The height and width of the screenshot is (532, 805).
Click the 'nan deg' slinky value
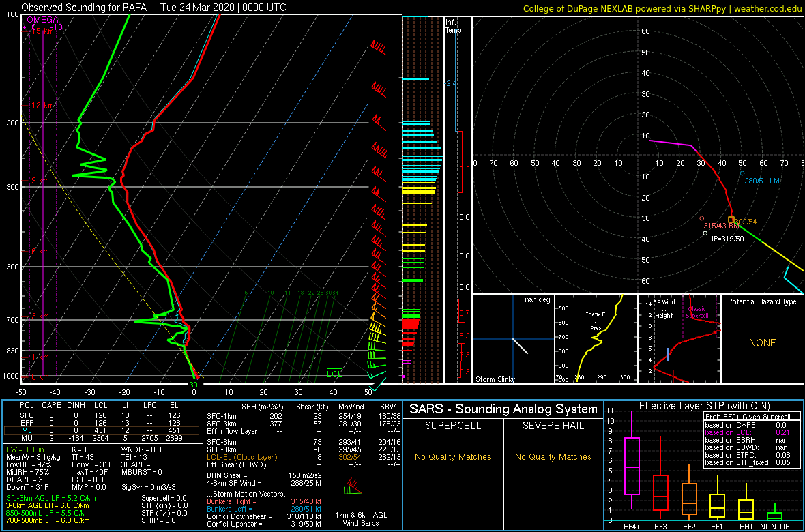tap(537, 300)
